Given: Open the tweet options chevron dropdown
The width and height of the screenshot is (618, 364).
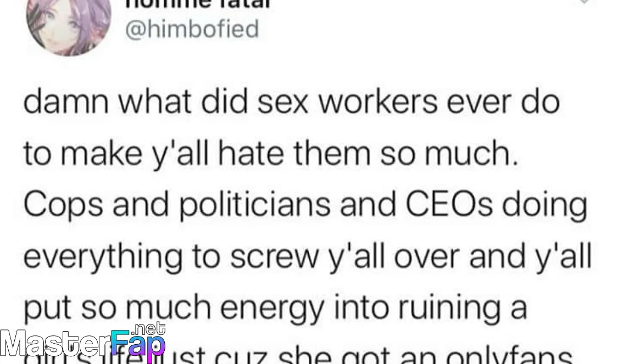Looking at the screenshot, I should 584,2.
